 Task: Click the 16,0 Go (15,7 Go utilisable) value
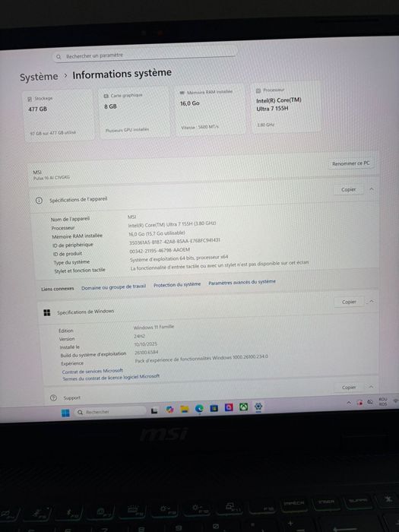157,234
